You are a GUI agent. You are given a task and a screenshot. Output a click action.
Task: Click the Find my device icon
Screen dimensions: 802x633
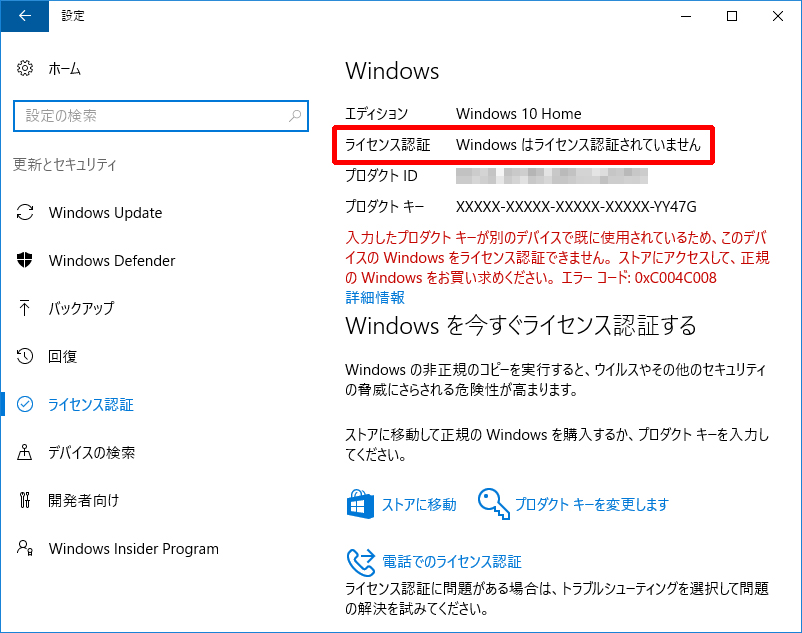25,452
